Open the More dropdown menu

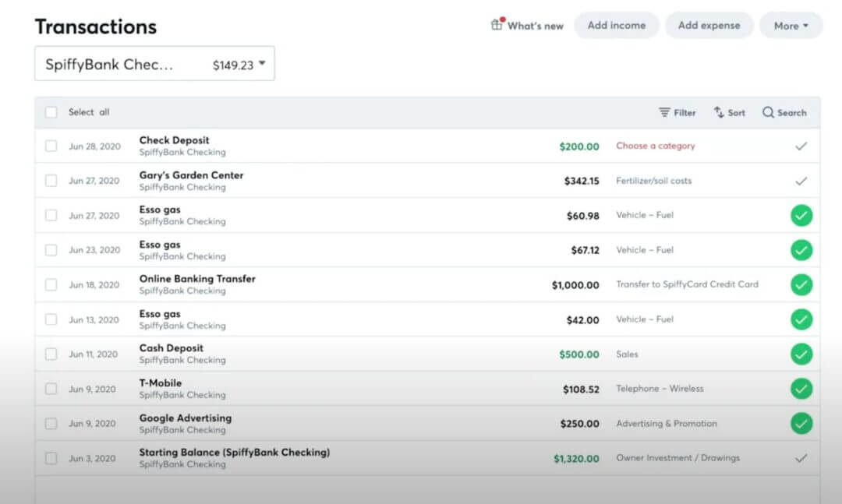791,25
